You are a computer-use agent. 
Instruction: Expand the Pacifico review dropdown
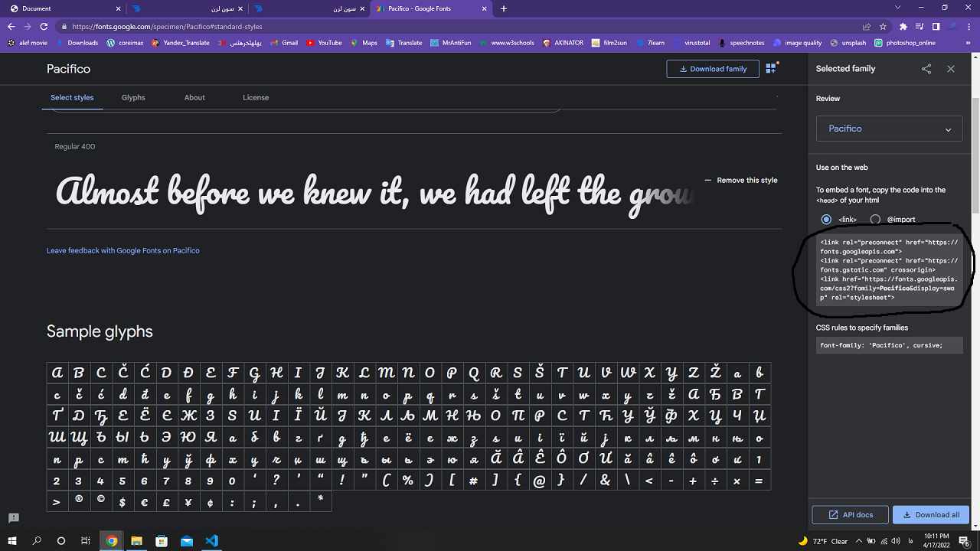[x=890, y=129]
